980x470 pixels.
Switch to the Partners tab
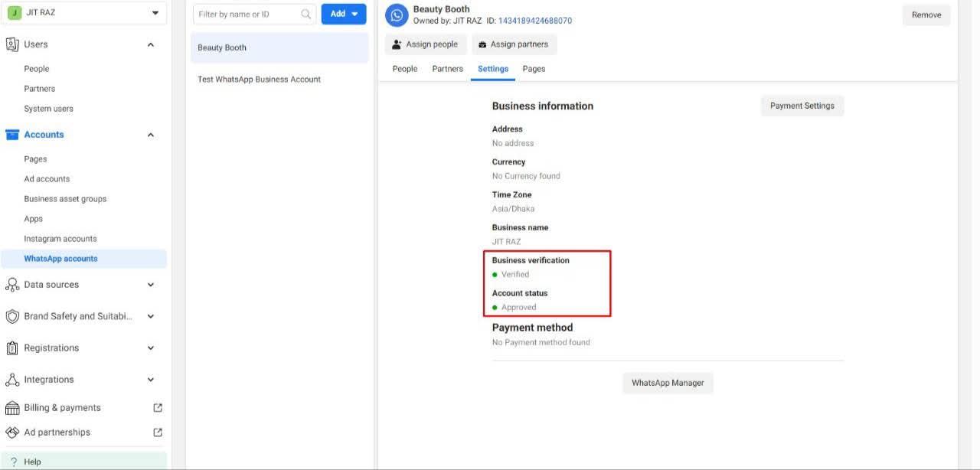coord(447,69)
